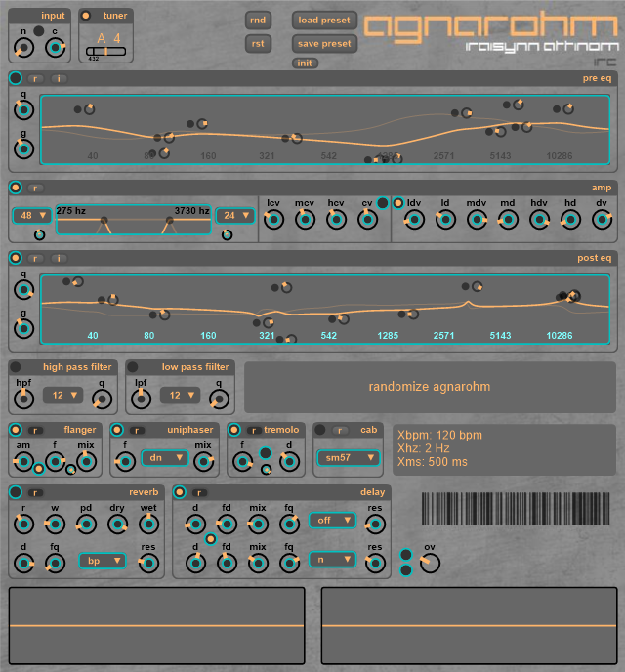The width and height of the screenshot is (625, 672).
Task: Click the amp lcv knob
Action: point(273,219)
